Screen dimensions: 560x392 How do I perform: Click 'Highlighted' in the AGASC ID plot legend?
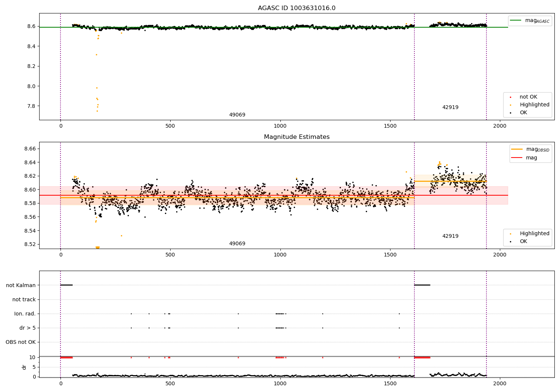point(535,105)
